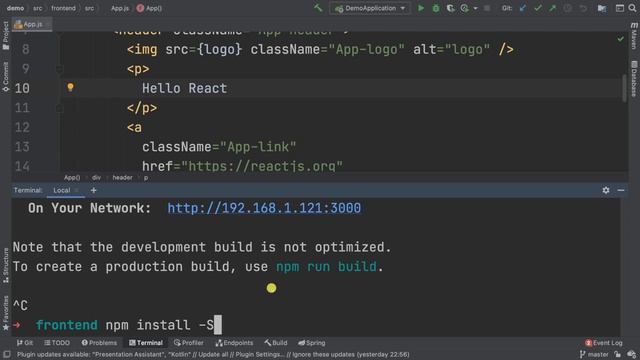Open project structure folder icon
The height and width of the screenshot is (360, 640).
pos(602,8)
